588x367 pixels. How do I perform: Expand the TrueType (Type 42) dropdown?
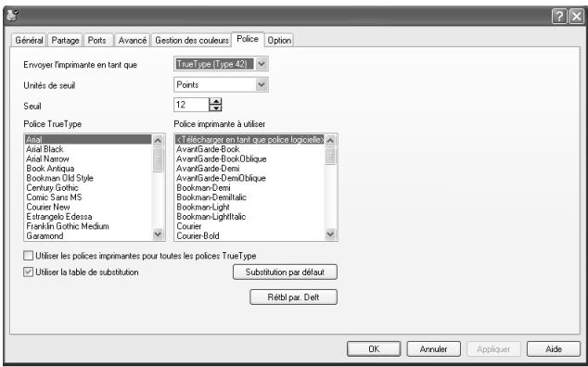[x=262, y=64]
